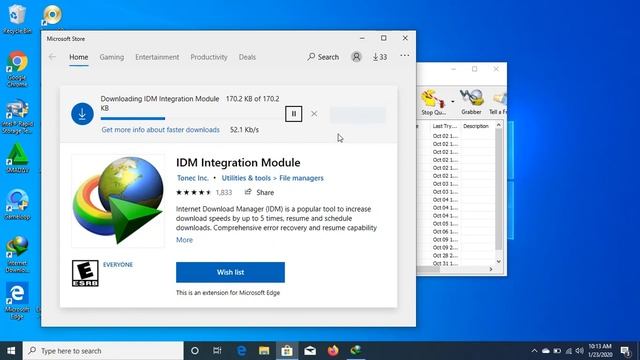Open the File managers category link
Viewport: 640px width, 360px height.
pyautogui.click(x=301, y=178)
